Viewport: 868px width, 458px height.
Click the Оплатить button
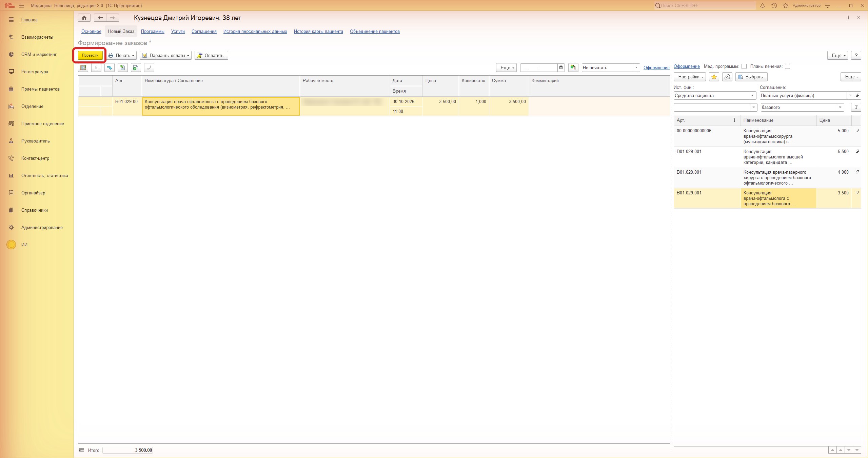pyautogui.click(x=211, y=55)
